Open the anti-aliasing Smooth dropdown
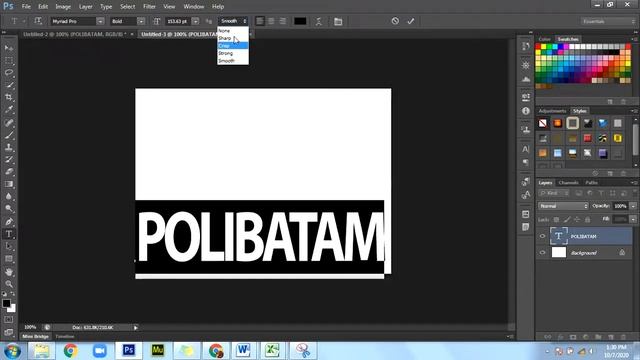The height and width of the screenshot is (360, 640). (x=233, y=21)
